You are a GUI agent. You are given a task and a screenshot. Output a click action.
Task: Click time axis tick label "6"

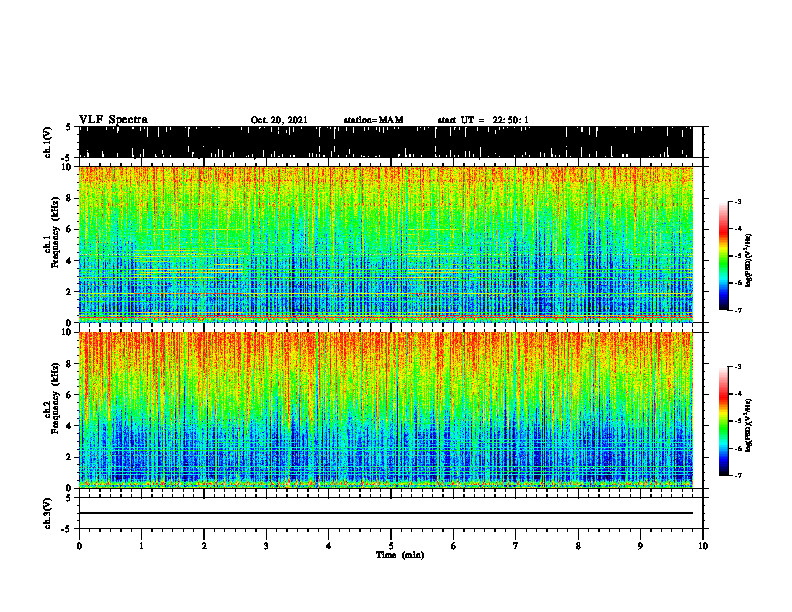pos(454,546)
